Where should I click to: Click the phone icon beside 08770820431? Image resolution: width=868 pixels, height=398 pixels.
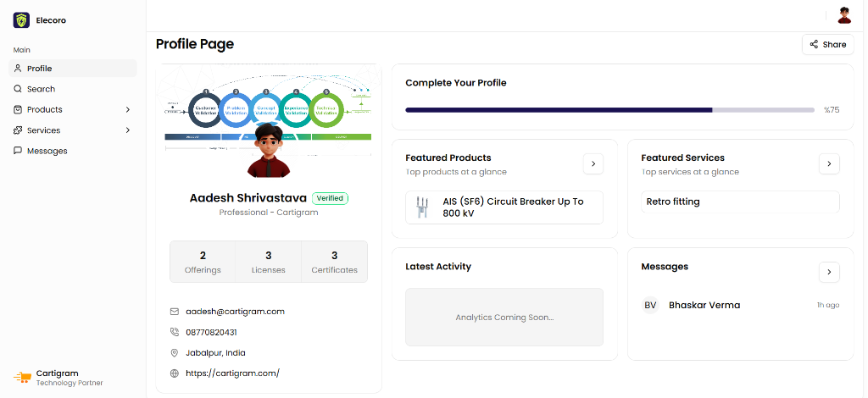pyautogui.click(x=175, y=332)
